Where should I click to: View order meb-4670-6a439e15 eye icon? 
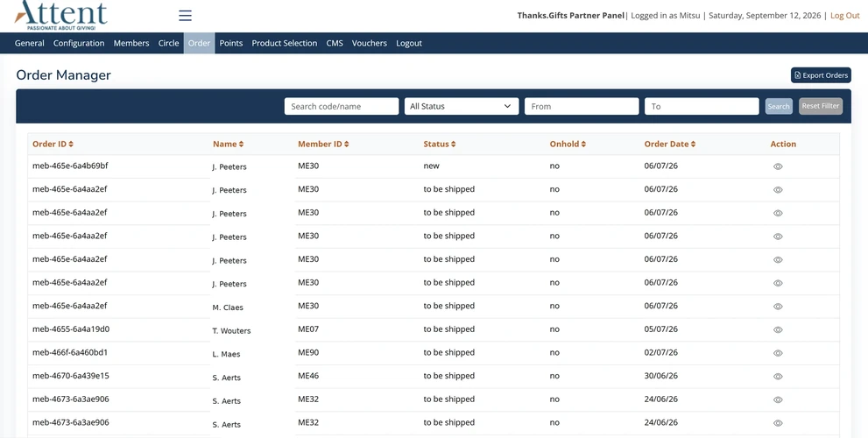click(778, 377)
